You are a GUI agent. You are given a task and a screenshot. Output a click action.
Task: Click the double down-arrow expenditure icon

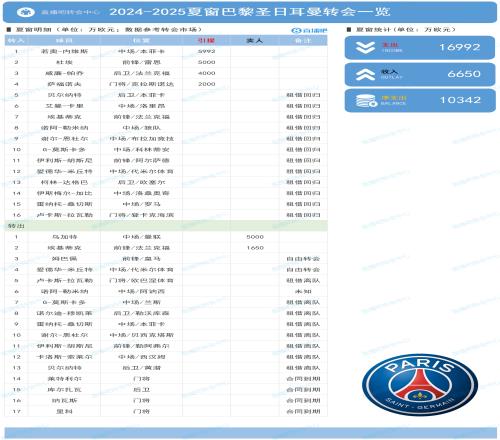coord(365,48)
